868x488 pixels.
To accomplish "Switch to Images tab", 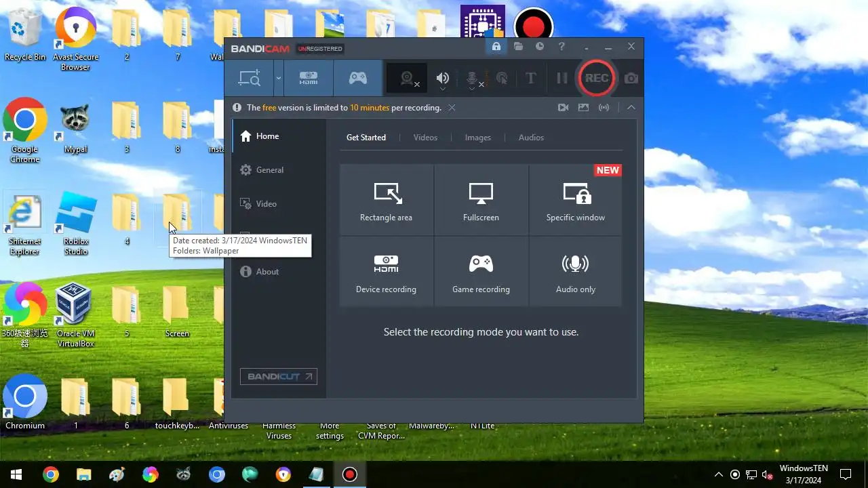I will (477, 138).
